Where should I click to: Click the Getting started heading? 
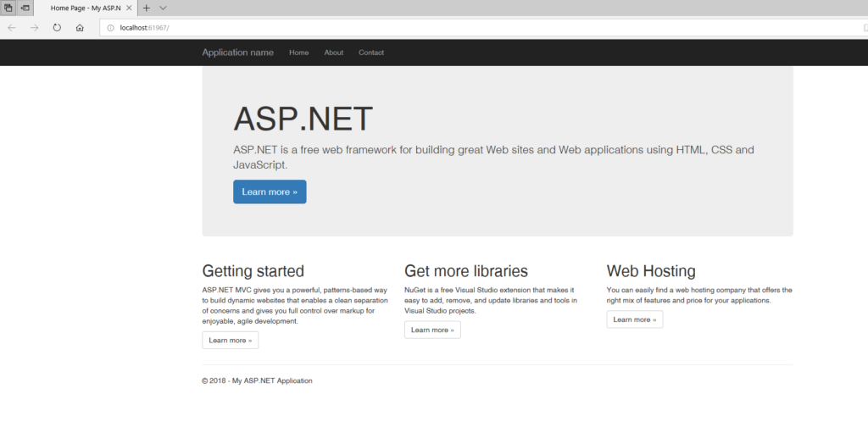253,271
